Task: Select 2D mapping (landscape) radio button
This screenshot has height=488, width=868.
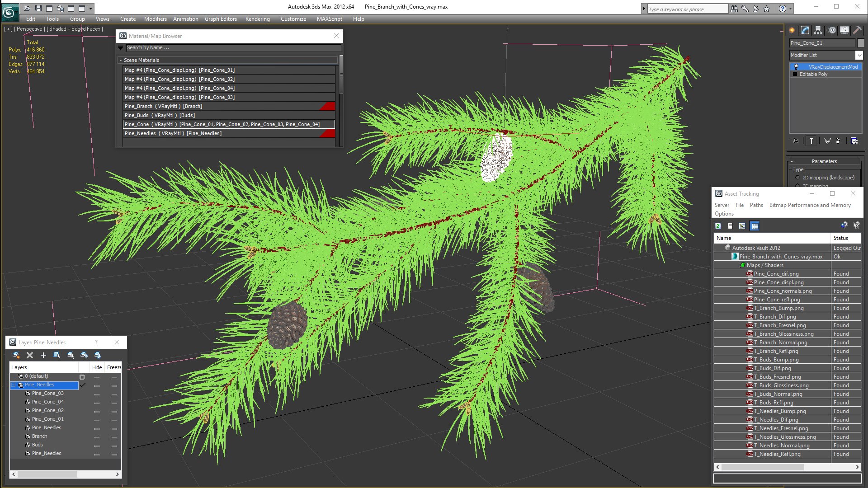Action: coord(797,178)
